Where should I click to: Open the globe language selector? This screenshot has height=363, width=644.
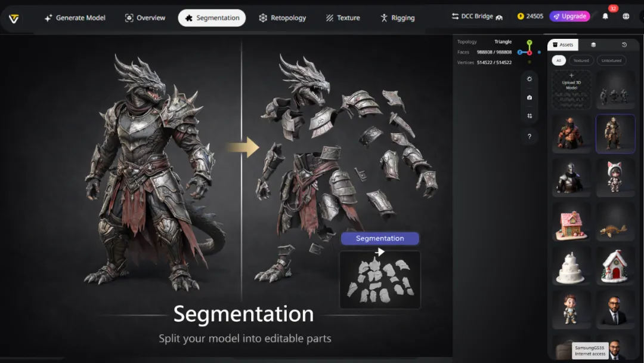pos(626,16)
